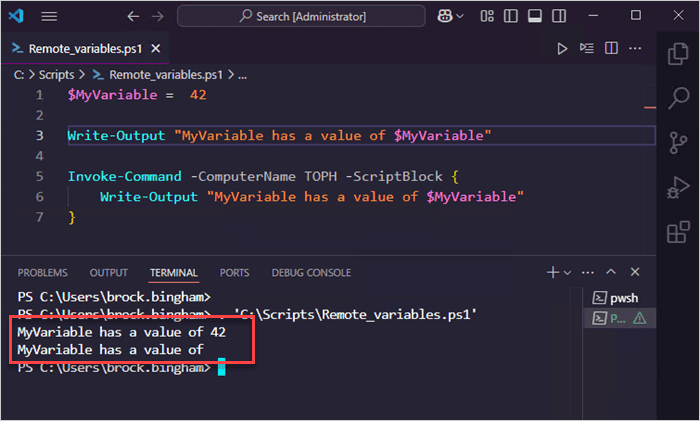Viewport: 700px width, 421px height.
Task: Open Extensions view
Action: (678, 232)
